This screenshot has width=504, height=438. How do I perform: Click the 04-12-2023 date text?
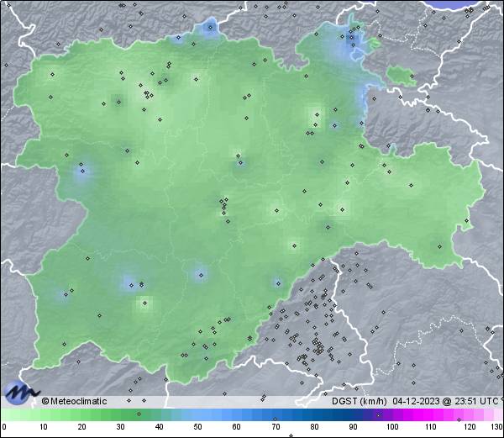pos(416,401)
